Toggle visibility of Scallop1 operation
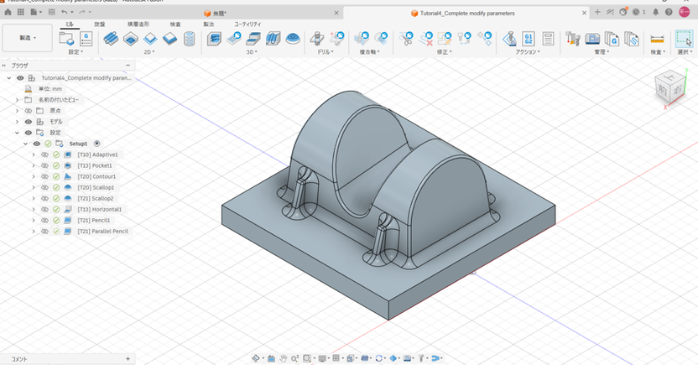The image size is (698, 365). click(x=45, y=187)
